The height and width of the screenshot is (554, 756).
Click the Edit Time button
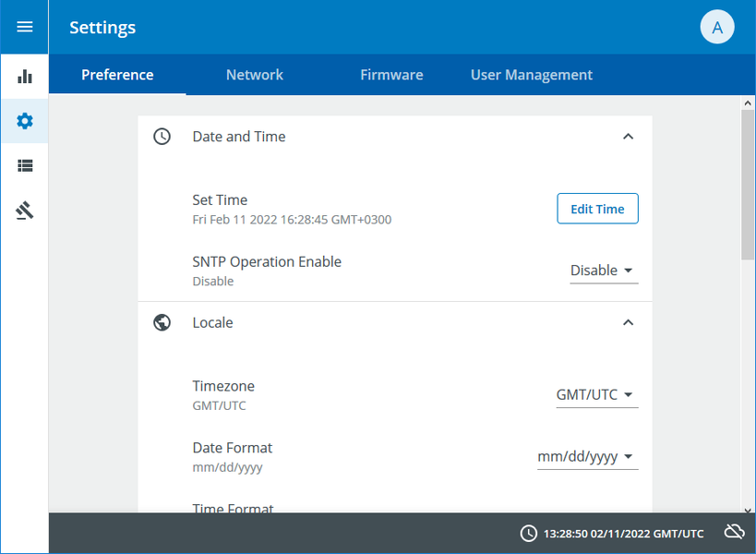click(597, 209)
